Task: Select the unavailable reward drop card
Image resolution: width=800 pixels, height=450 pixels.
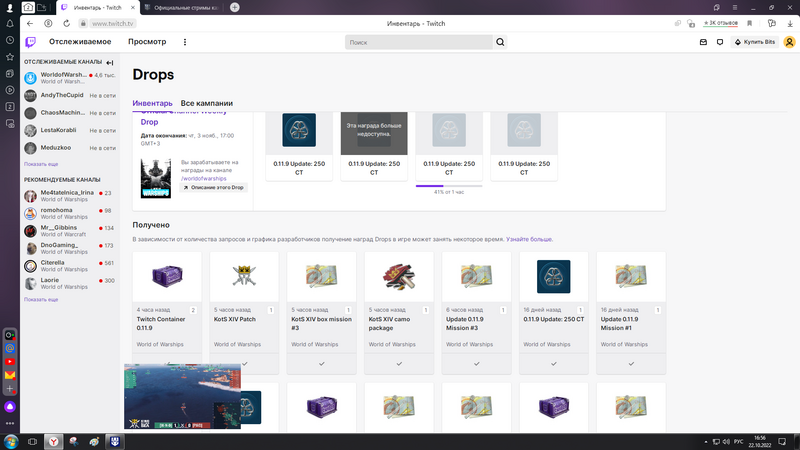Action: [x=374, y=146]
